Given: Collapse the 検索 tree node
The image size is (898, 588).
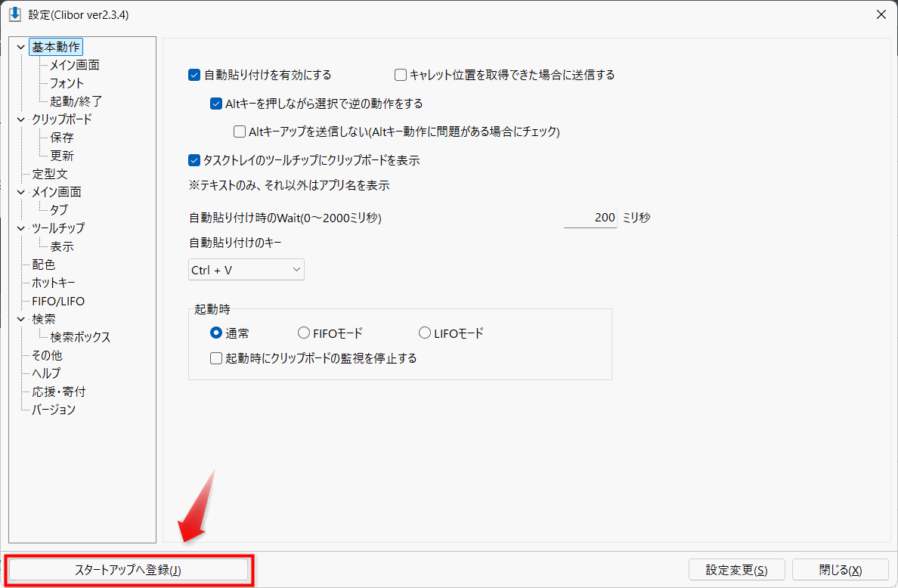Looking at the screenshot, I should [20, 319].
